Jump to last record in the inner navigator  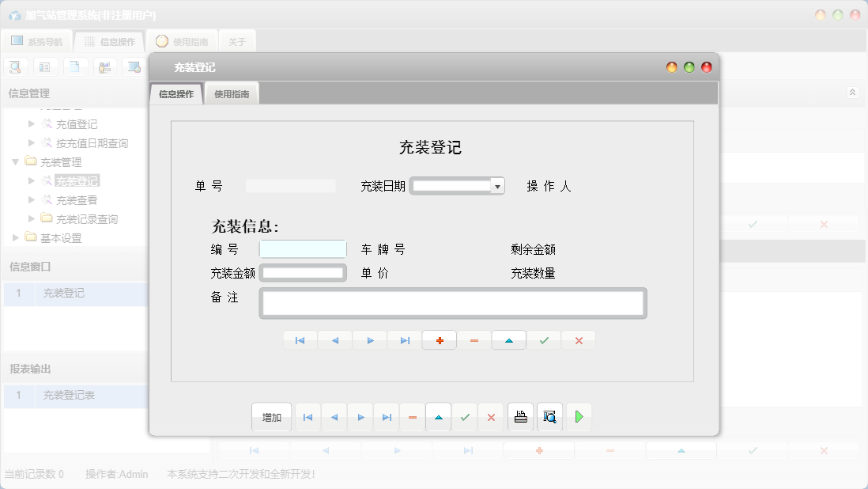404,339
